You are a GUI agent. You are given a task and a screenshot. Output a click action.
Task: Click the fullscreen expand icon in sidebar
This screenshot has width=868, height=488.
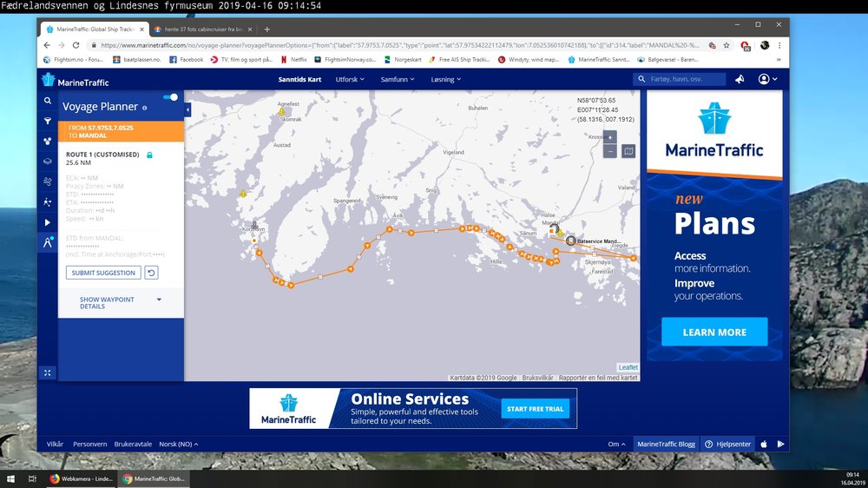point(48,373)
